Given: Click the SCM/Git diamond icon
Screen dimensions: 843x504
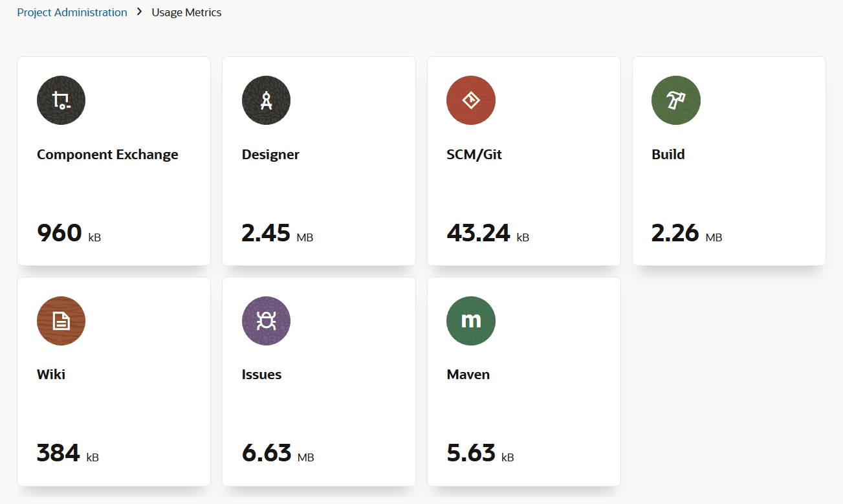Looking at the screenshot, I should click(x=471, y=100).
